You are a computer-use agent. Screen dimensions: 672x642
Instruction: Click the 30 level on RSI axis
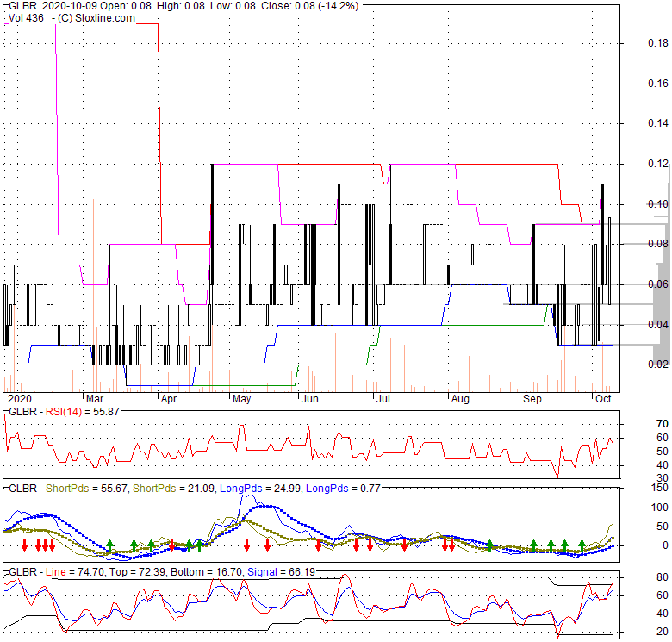(x=663, y=478)
